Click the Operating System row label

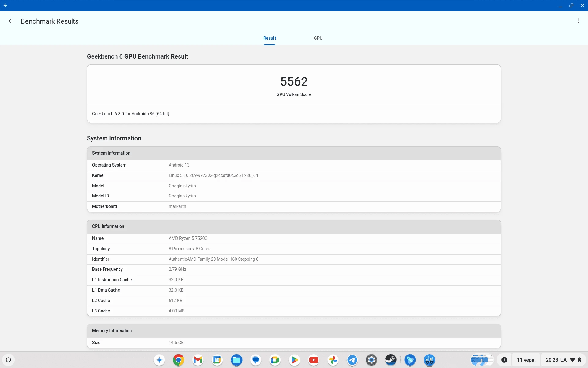(109, 165)
